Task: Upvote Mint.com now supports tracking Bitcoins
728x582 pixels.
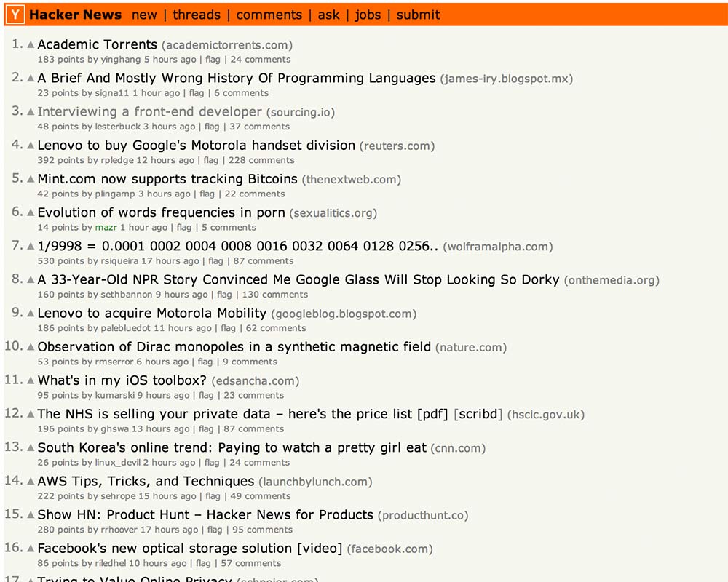Action: coord(31,179)
